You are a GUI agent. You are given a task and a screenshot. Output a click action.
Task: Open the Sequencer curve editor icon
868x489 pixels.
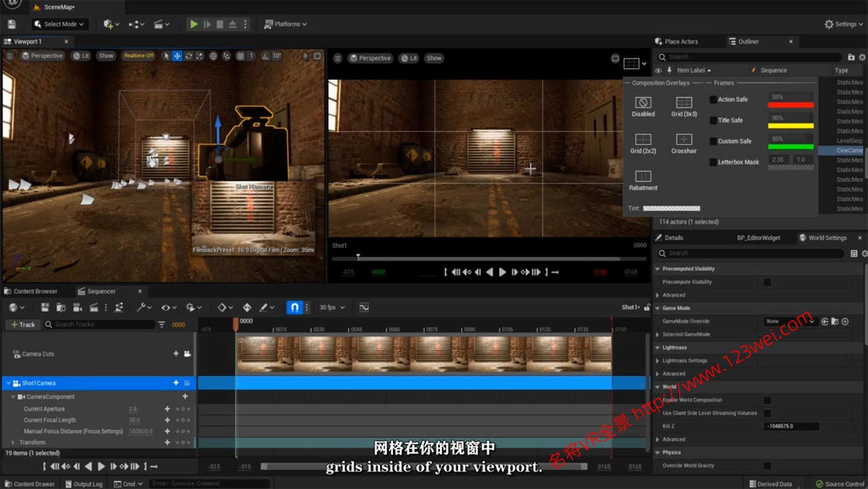364,307
